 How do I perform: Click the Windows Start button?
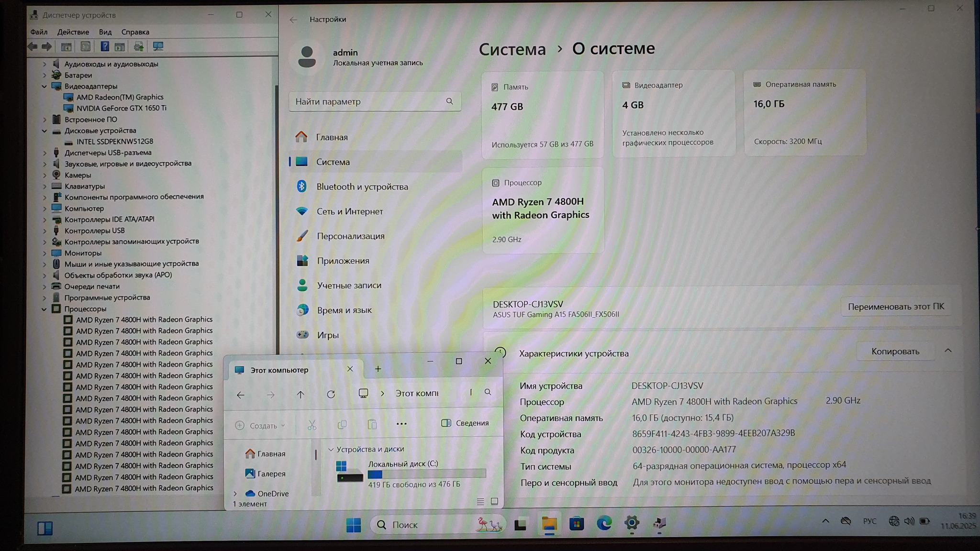[354, 525]
